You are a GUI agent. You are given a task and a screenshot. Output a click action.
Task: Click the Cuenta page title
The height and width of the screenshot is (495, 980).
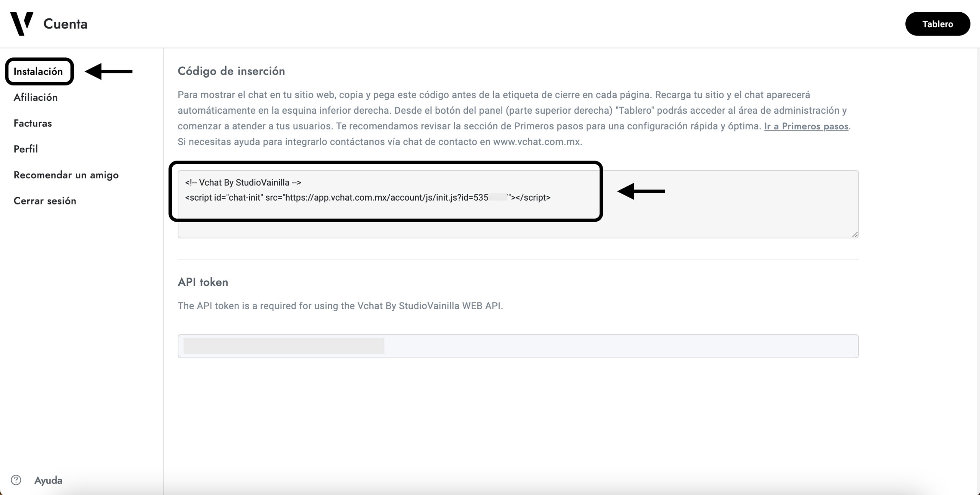(65, 24)
